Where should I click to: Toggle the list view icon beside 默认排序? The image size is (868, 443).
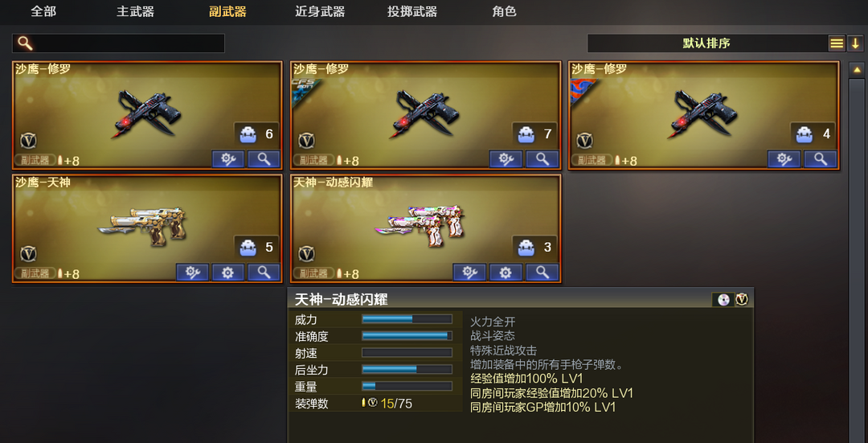tap(837, 43)
